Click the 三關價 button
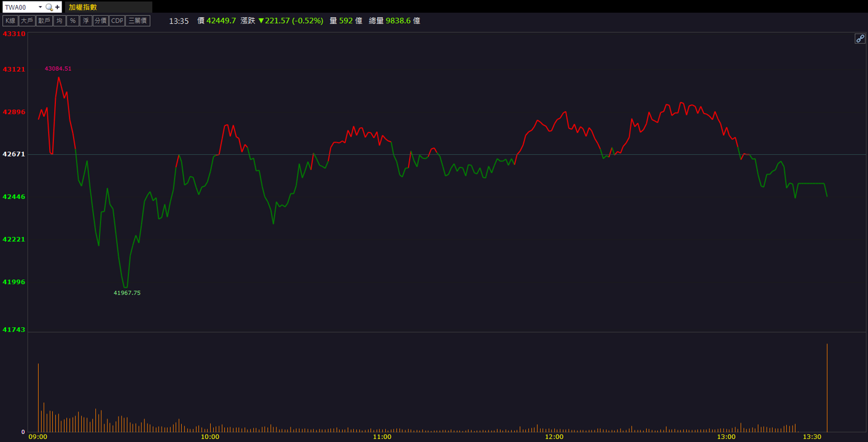Viewport: 868px width, 442px height. point(138,21)
